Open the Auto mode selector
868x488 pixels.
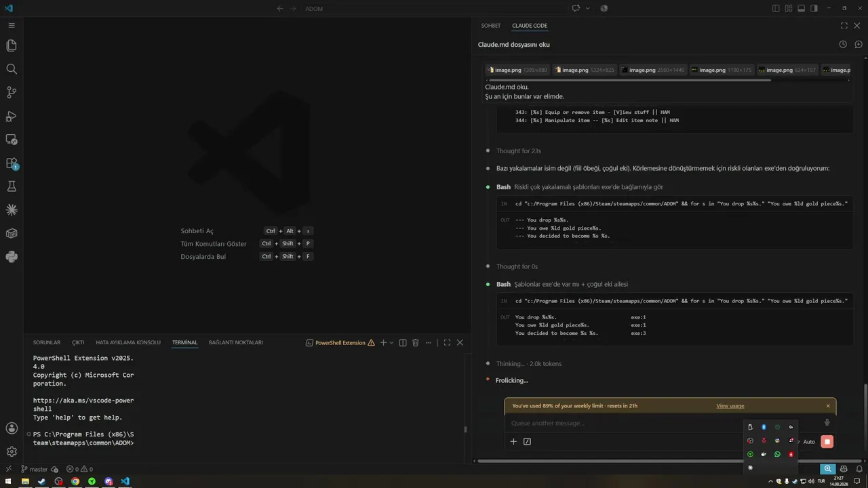point(808,442)
